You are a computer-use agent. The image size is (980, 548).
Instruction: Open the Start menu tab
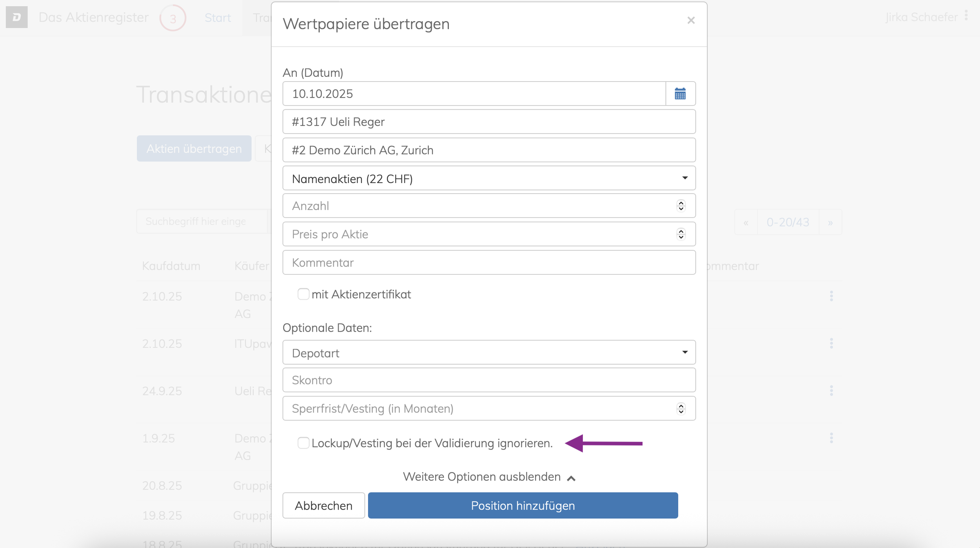click(x=218, y=18)
